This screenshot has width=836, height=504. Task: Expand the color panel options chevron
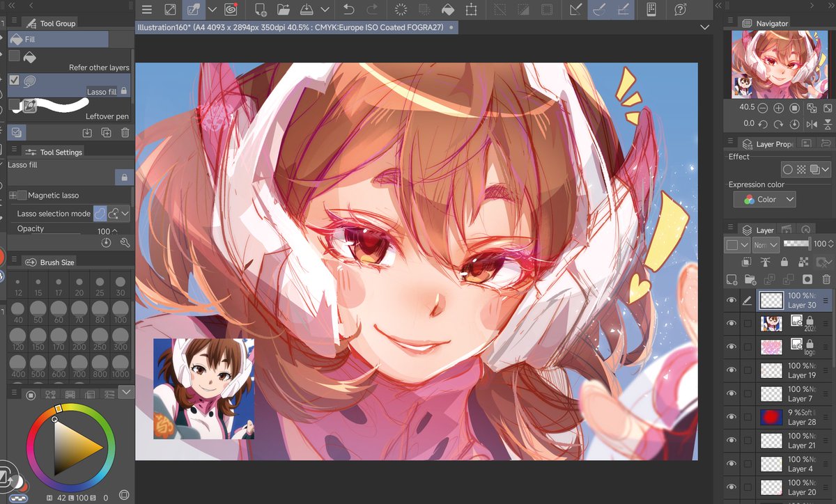[x=126, y=393]
